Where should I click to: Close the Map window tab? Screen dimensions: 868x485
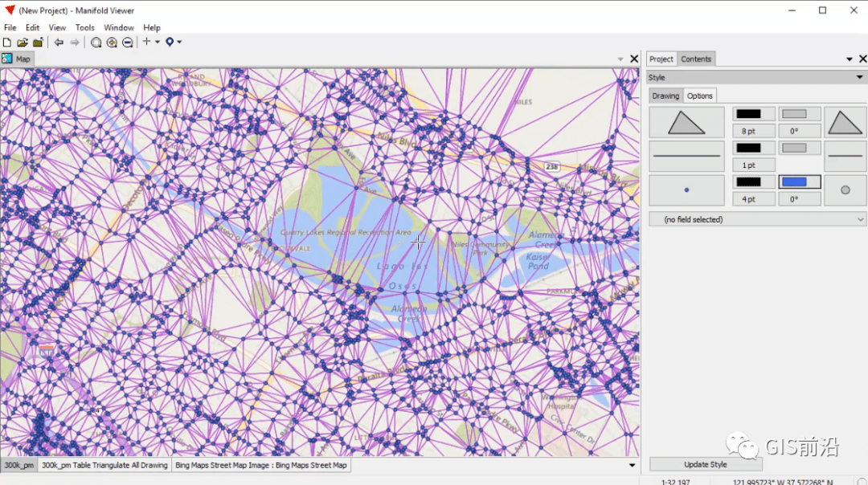(x=634, y=59)
